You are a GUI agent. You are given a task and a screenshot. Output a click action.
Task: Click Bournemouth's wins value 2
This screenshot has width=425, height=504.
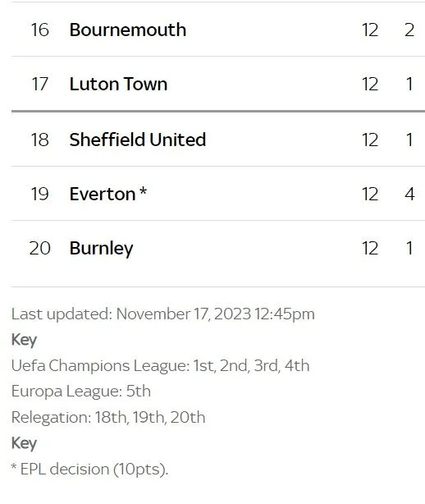click(x=409, y=30)
